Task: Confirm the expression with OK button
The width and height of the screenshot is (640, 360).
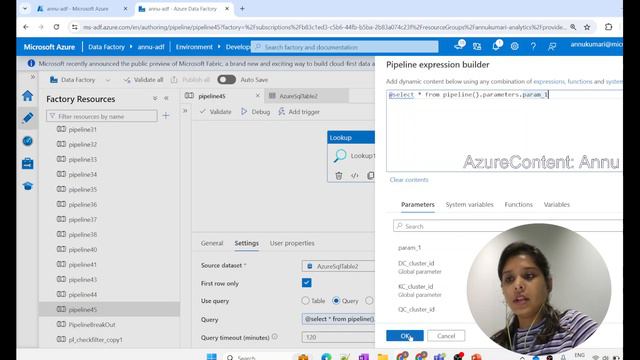Action: click(405, 336)
